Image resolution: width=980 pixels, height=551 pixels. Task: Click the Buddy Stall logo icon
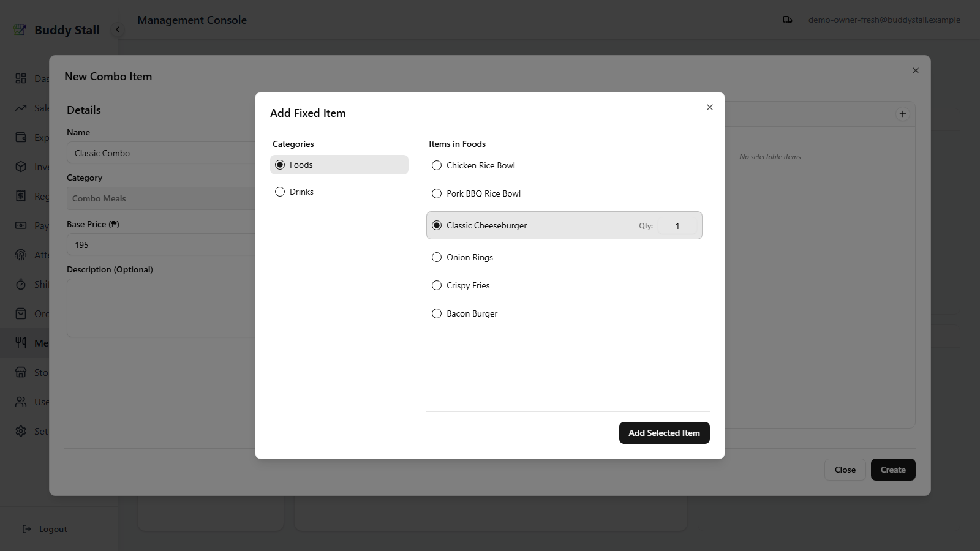(20, 29)
